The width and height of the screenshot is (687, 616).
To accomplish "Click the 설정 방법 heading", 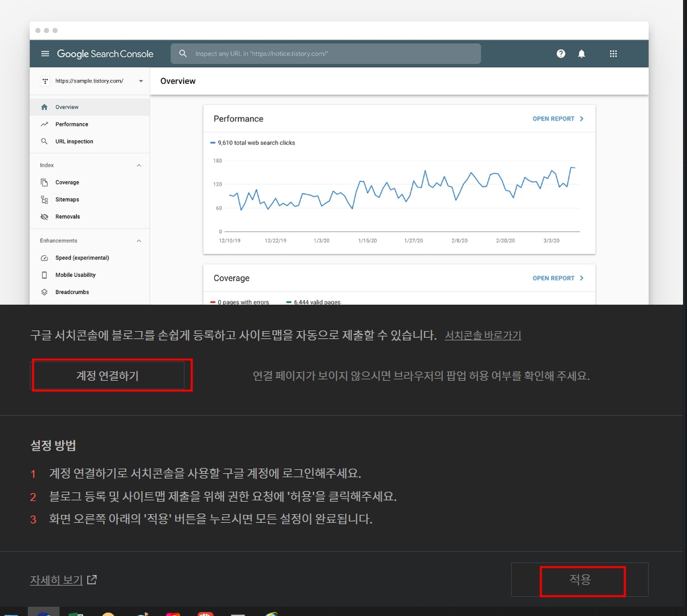I will coord(53,445).
